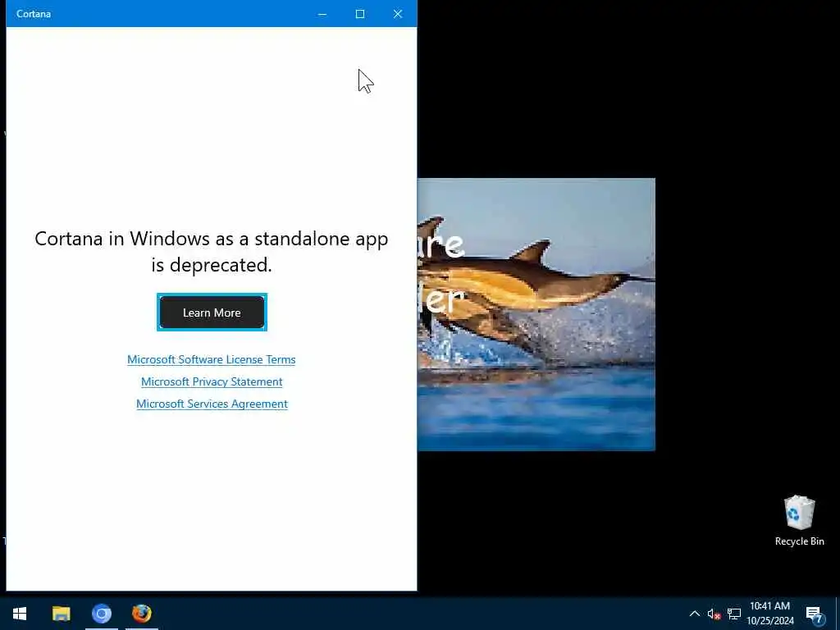The width and height of the screenshot is (840, 630).
Task: Click the dolphin picture on desktop
Action: click(x=536, y=314)
